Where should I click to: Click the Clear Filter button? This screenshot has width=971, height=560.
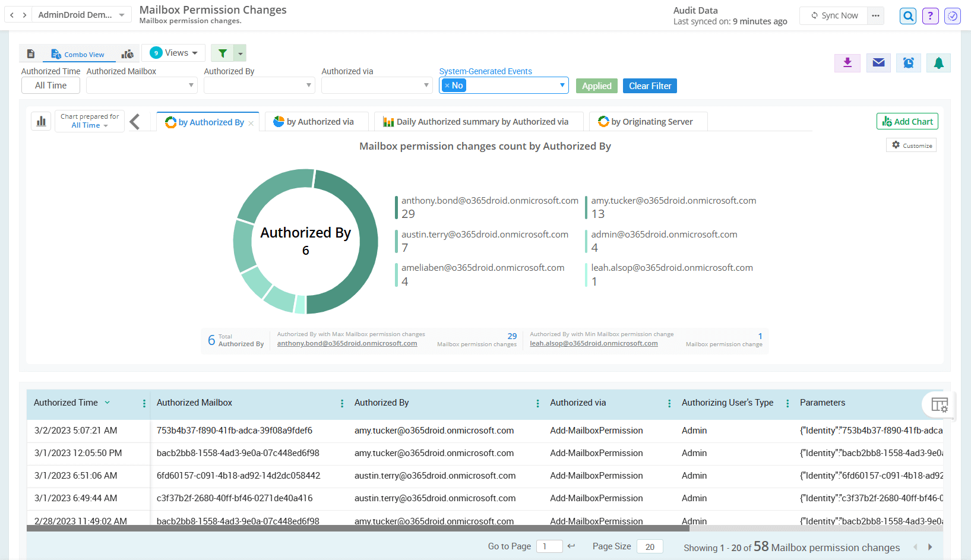point(650,86)
